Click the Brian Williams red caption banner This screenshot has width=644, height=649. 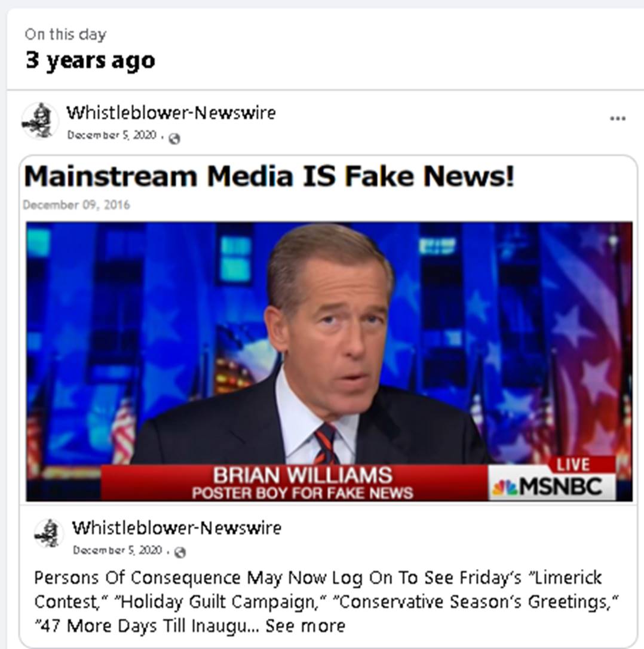point(294,483)
